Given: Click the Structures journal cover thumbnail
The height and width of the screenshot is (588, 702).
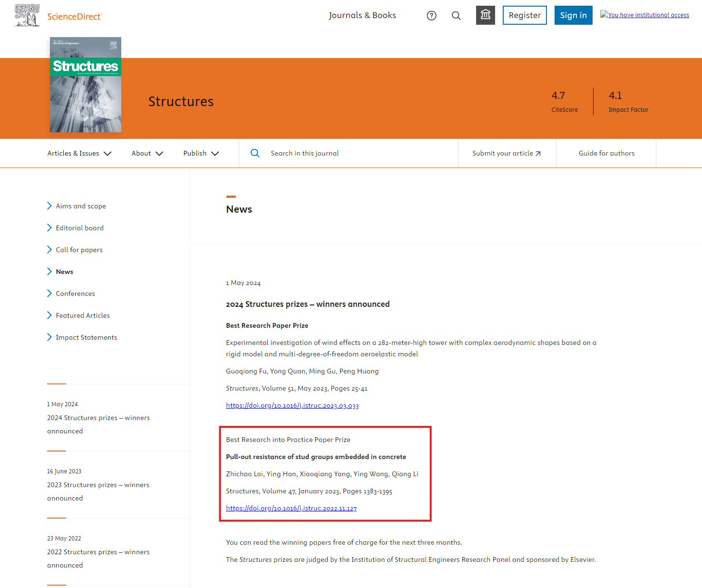Looking at the screenshot, I should [x=86, y=85].
